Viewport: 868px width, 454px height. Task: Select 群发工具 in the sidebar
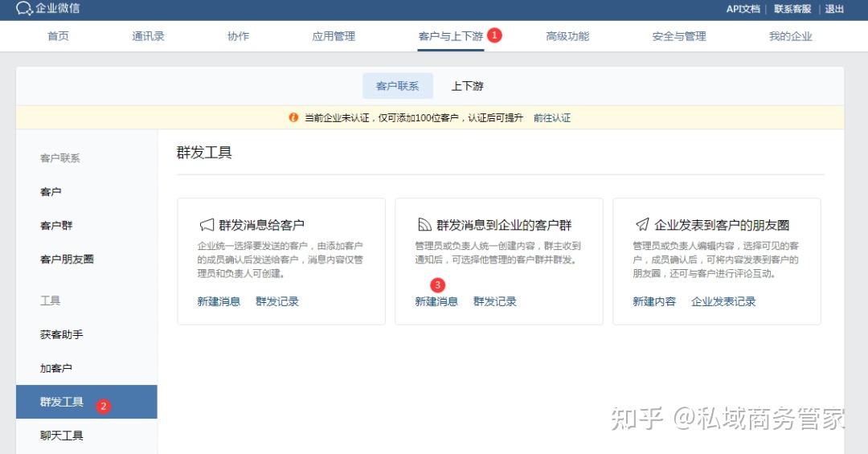(86, 402)
